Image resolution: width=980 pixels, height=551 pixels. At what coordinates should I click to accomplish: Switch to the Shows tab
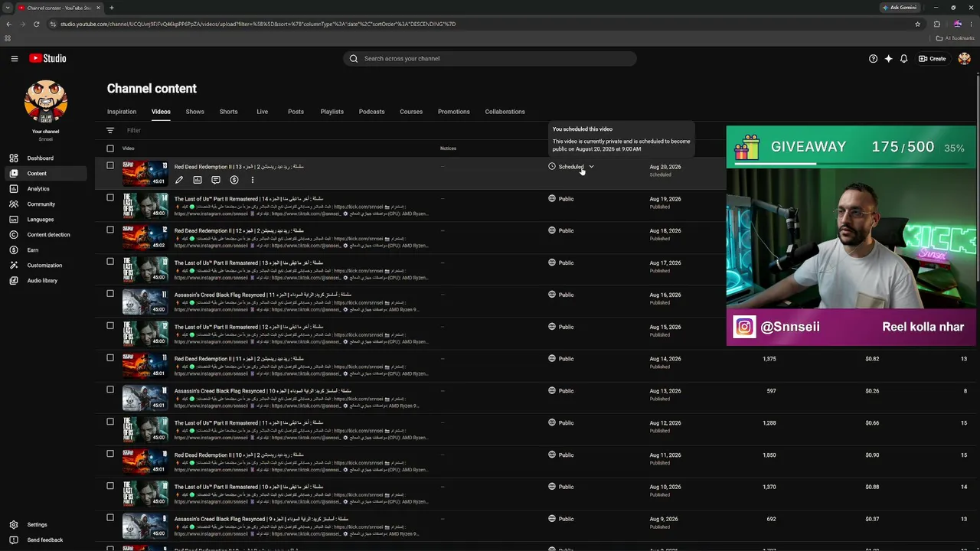[195, 112]
